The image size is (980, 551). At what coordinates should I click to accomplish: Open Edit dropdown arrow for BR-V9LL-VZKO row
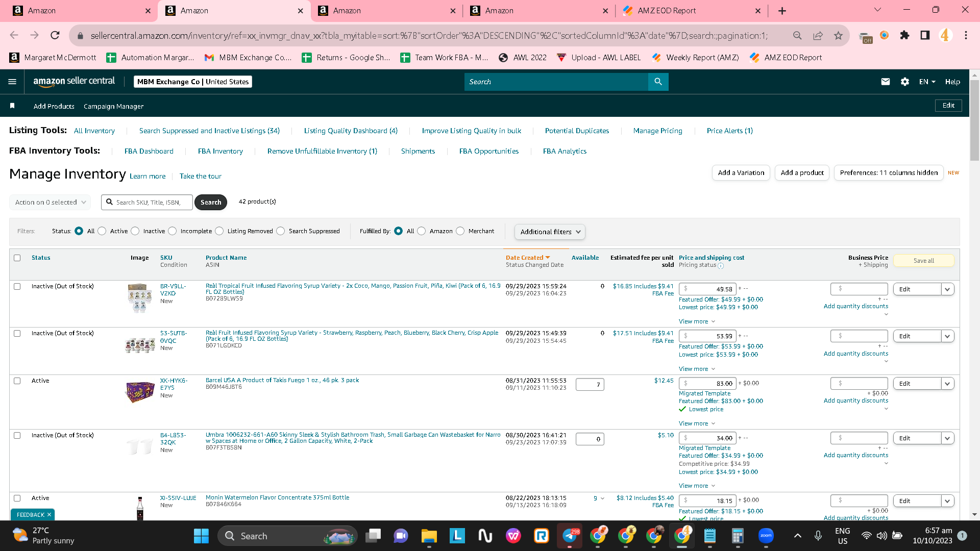[x=948, y=289]
